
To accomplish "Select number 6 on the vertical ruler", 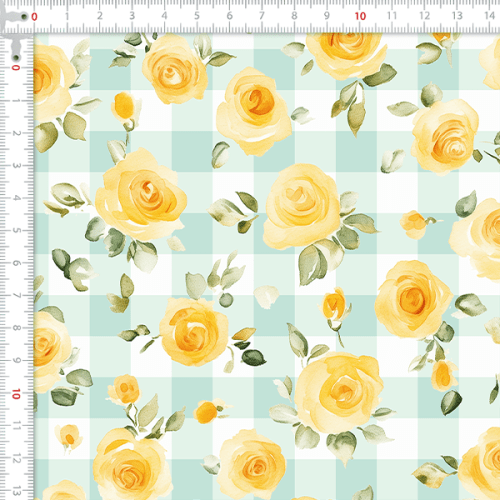I will 16,263.
